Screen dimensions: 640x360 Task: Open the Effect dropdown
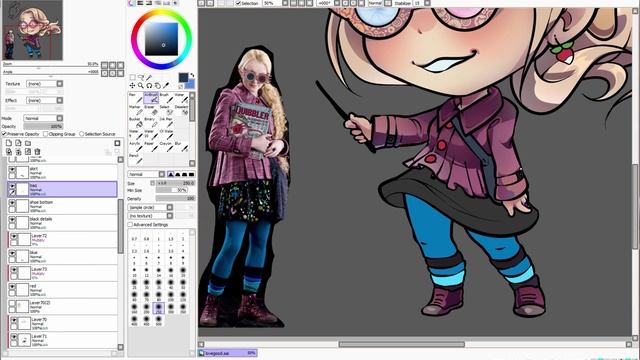44,100
